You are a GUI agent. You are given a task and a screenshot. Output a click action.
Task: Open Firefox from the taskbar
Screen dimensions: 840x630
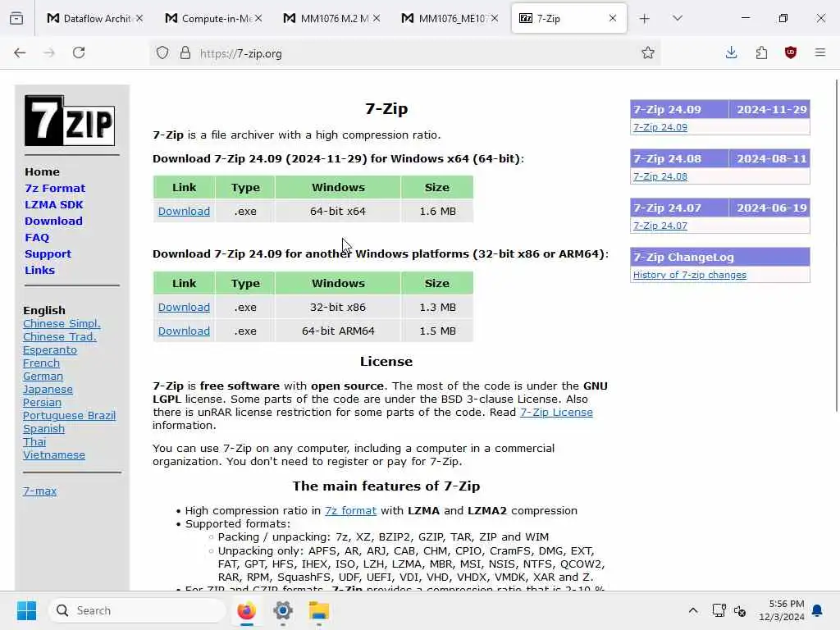[246, 610]
